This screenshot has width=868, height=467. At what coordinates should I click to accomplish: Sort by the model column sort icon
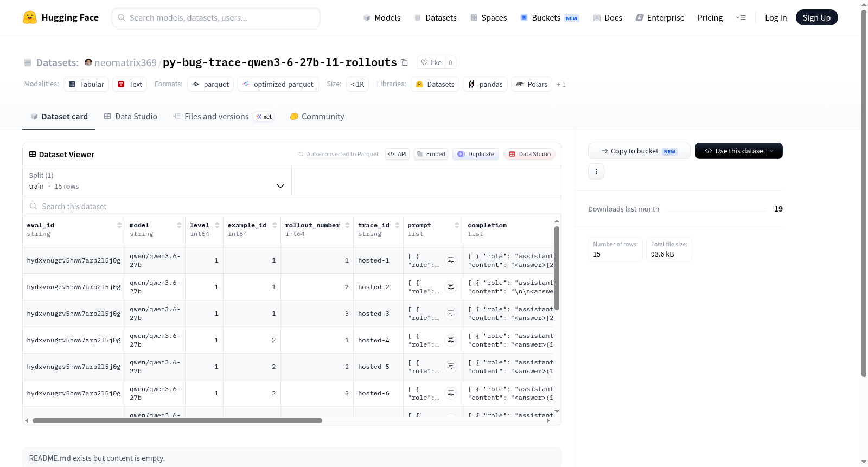(179, 225)
